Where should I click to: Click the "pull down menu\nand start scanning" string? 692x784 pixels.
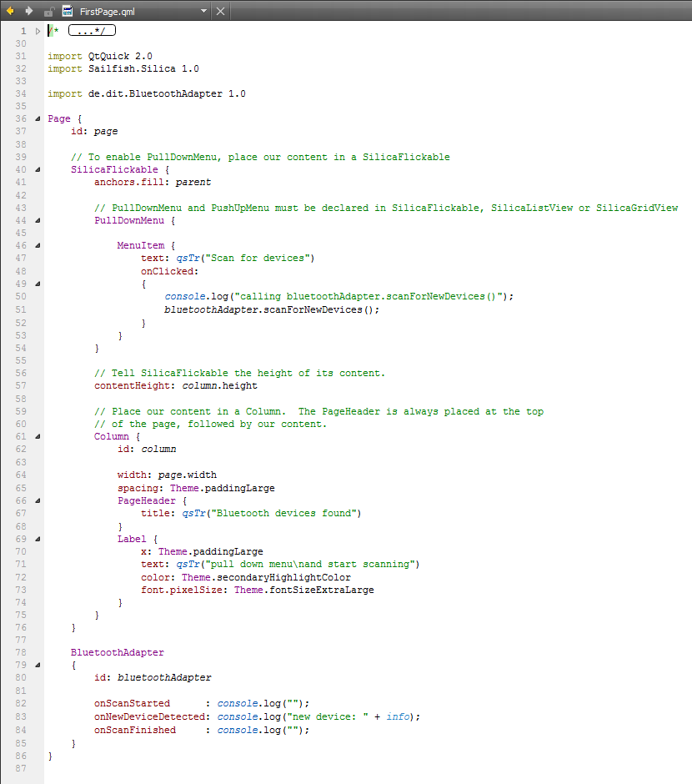click(310, 564)
